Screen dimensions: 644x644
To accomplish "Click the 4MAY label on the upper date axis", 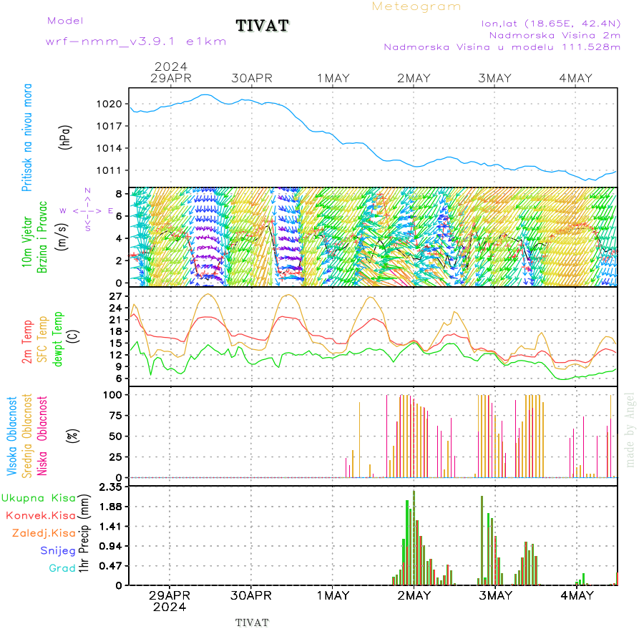I will 576,78.
